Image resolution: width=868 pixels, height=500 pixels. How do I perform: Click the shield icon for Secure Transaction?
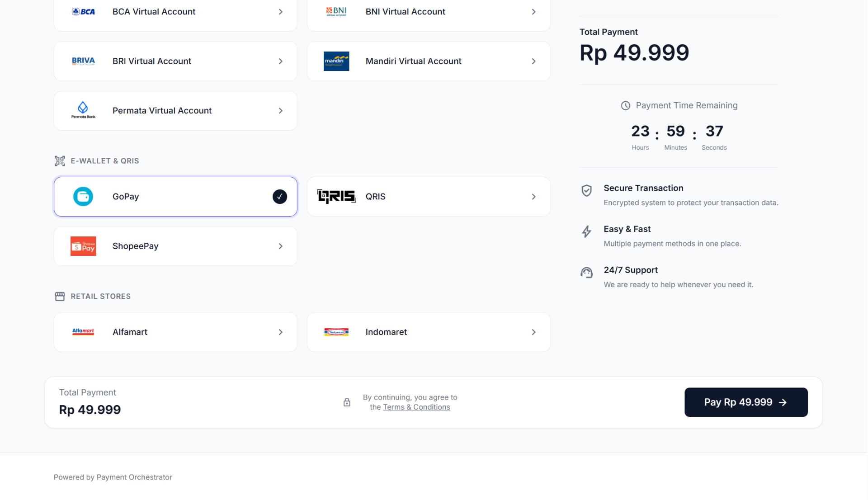pos(586,191)
